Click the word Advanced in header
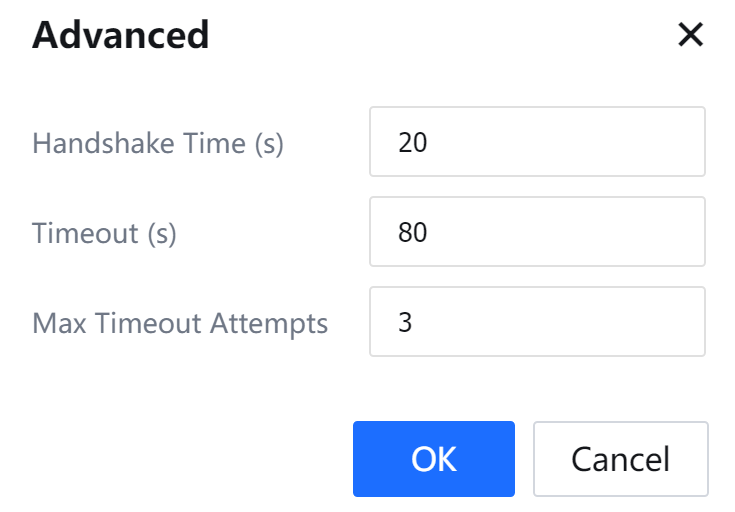 point(121,36)
